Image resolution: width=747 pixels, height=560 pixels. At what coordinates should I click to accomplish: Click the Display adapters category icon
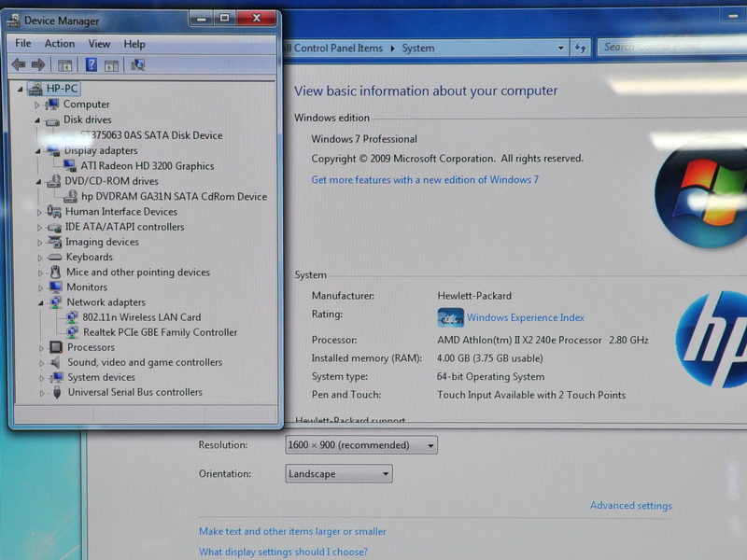click(52, 151)
